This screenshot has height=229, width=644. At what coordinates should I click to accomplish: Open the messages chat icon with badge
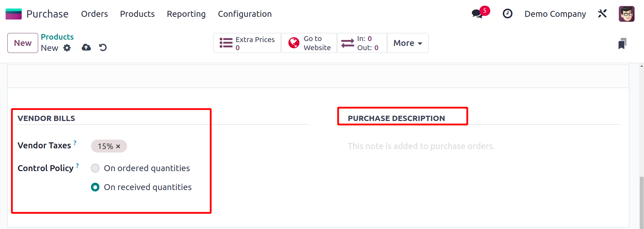477,14
